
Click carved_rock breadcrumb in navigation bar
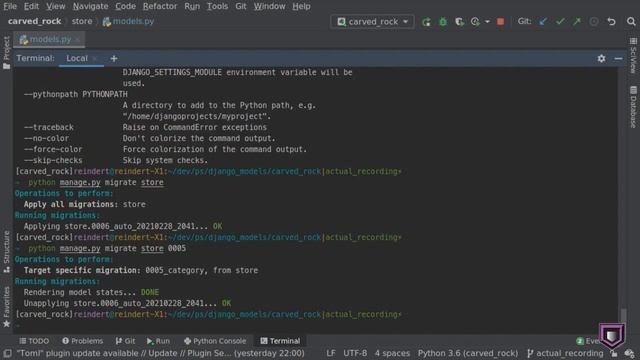pyautogui.click(x=34, y=21)
